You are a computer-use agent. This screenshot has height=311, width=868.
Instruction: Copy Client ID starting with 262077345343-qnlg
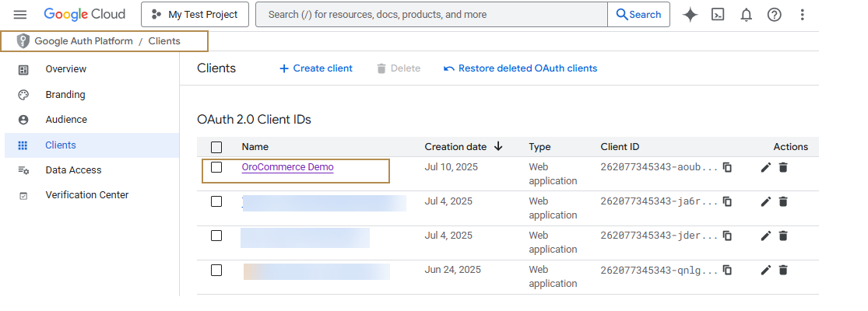coord(727,270)
